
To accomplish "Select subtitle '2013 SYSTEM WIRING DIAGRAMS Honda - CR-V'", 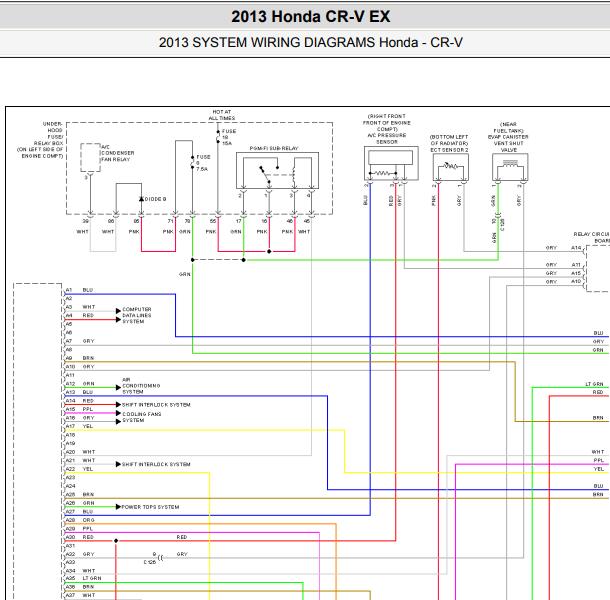I will point(310,42).
